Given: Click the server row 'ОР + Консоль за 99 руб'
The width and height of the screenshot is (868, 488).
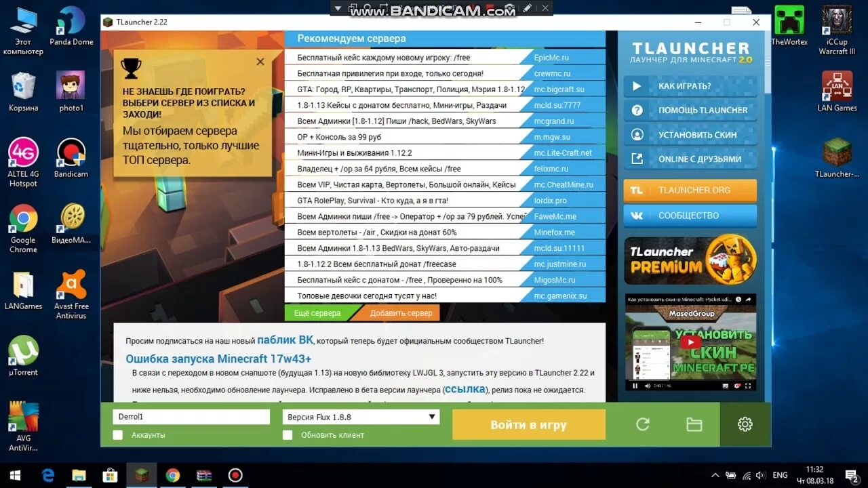Looking at the screenshot, I should click(x=445, y=137).
